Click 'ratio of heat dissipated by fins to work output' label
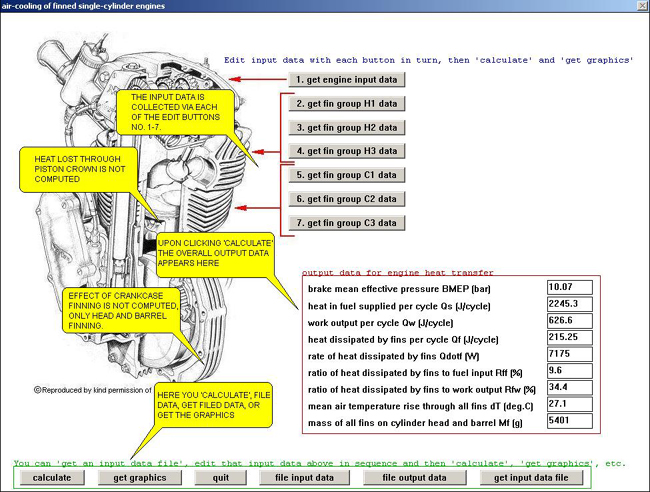The width and height of the screenshot is (650, 492). coord(422,390)
